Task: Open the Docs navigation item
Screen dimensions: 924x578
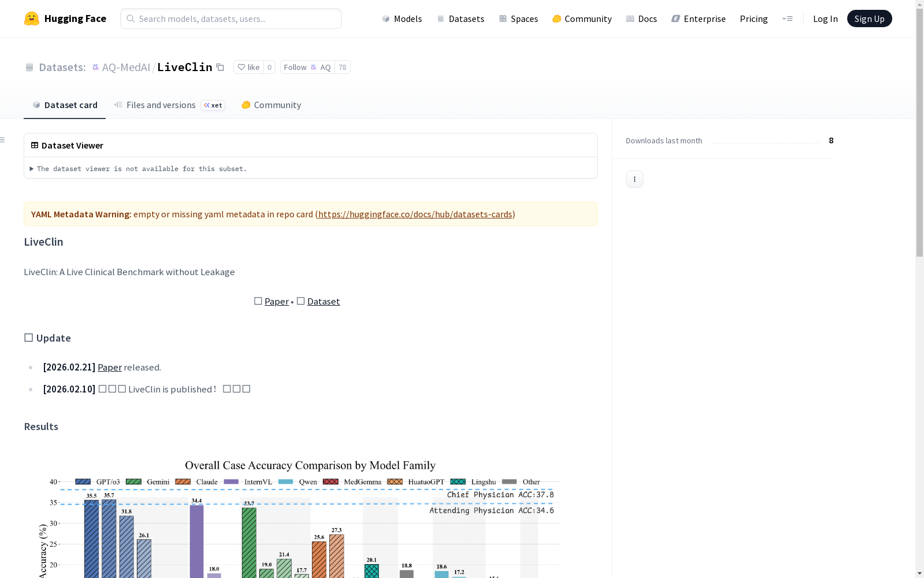Action: (642, 18)
